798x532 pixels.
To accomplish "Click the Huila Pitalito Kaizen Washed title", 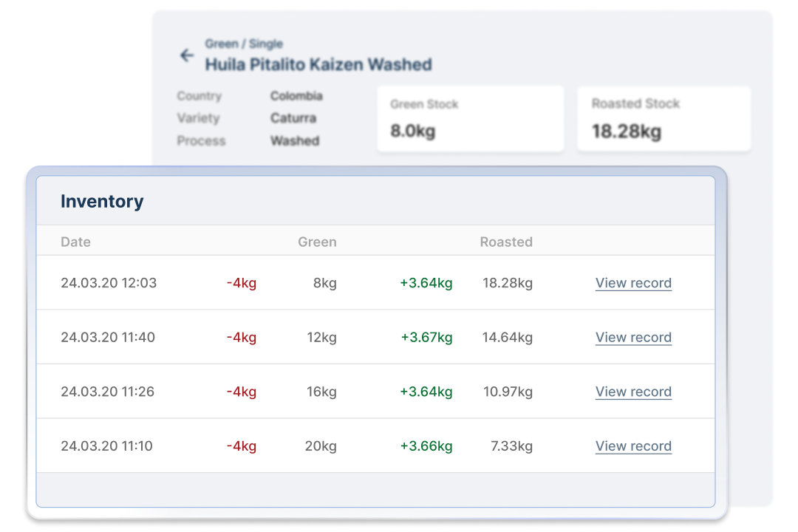I will coord(318,64).
